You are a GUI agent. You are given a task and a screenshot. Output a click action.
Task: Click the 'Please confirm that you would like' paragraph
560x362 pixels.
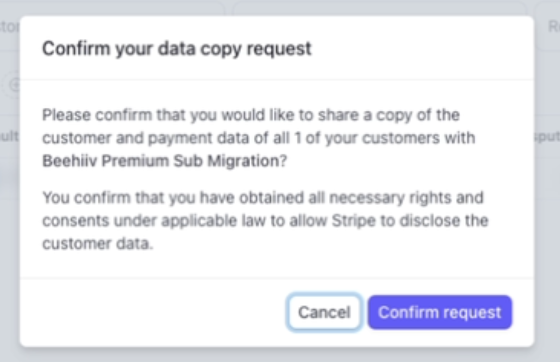259,138
